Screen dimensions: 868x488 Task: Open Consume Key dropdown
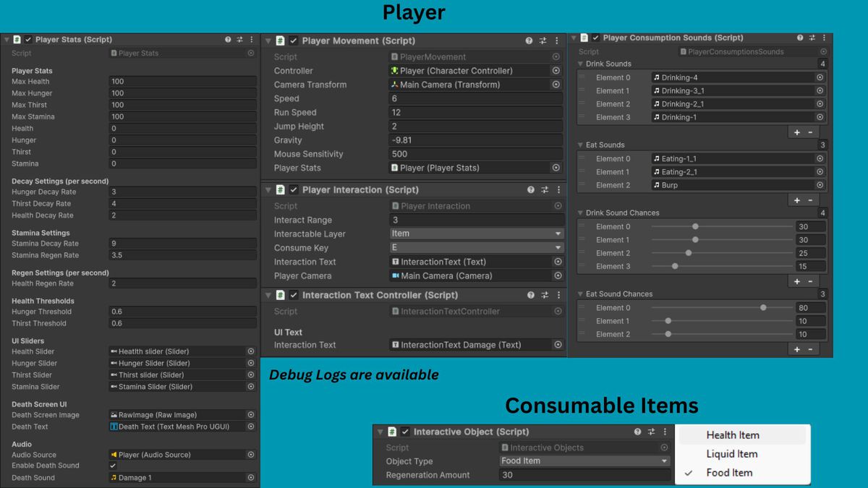(476, 247)
